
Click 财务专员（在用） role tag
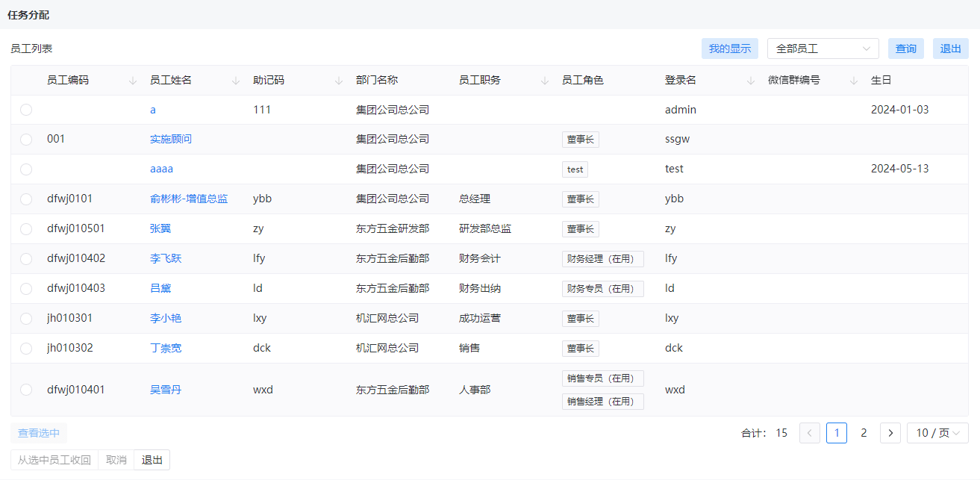pyautogui.click(x=603, y=289)
